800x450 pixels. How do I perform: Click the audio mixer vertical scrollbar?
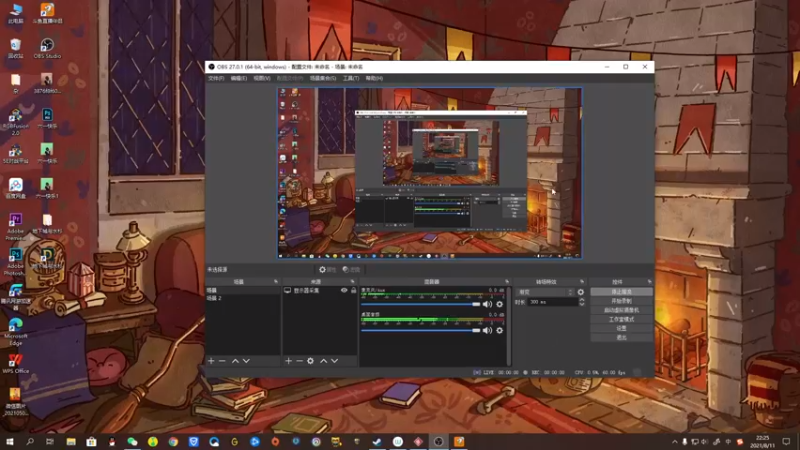[509, 327]
